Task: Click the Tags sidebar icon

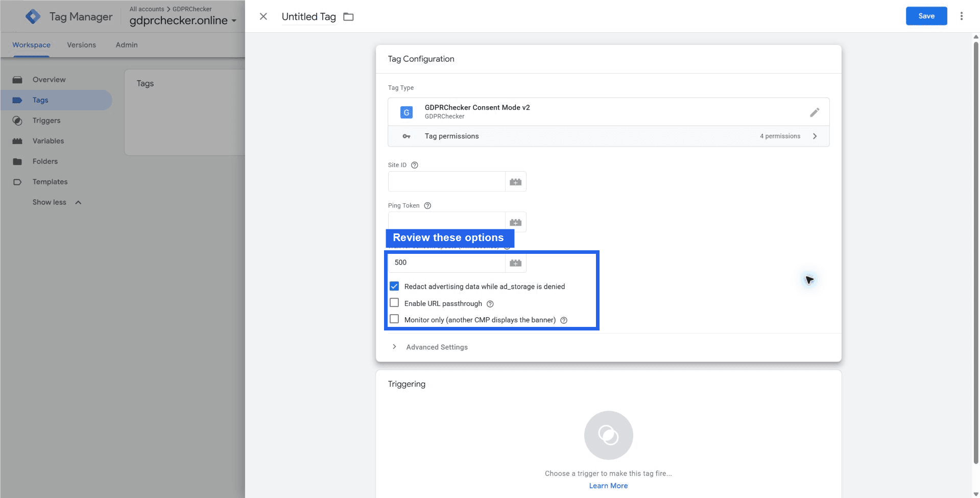Action: point(17,100)
